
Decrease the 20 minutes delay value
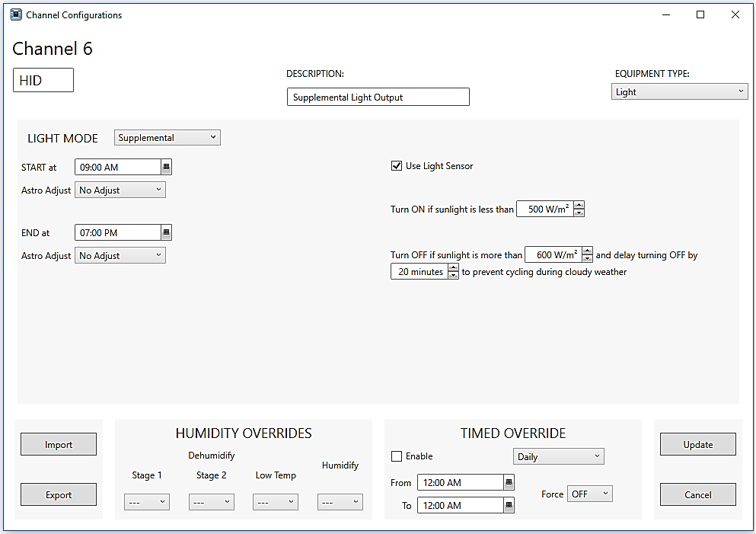tap(453, 276)
